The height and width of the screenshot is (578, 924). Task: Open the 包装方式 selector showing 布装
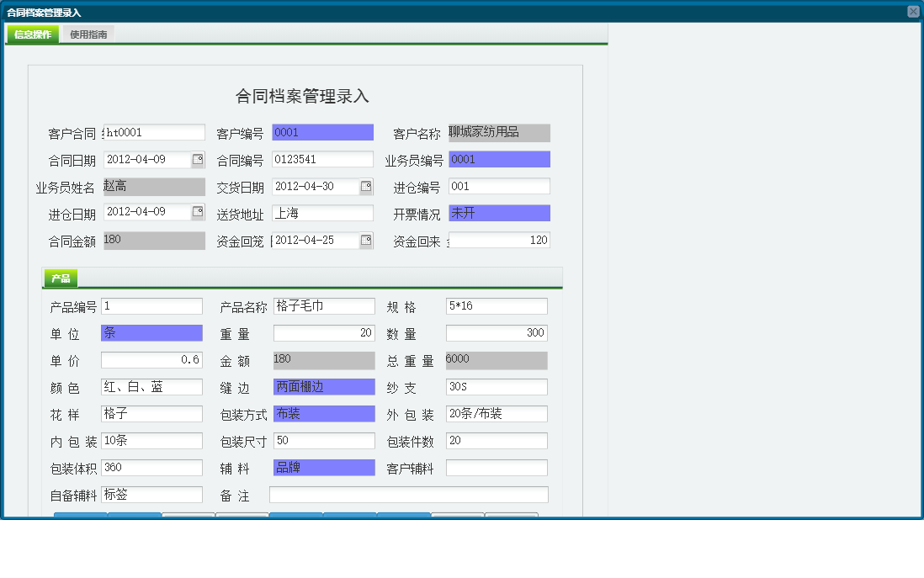pyautogui.click(x=324, y=413)
